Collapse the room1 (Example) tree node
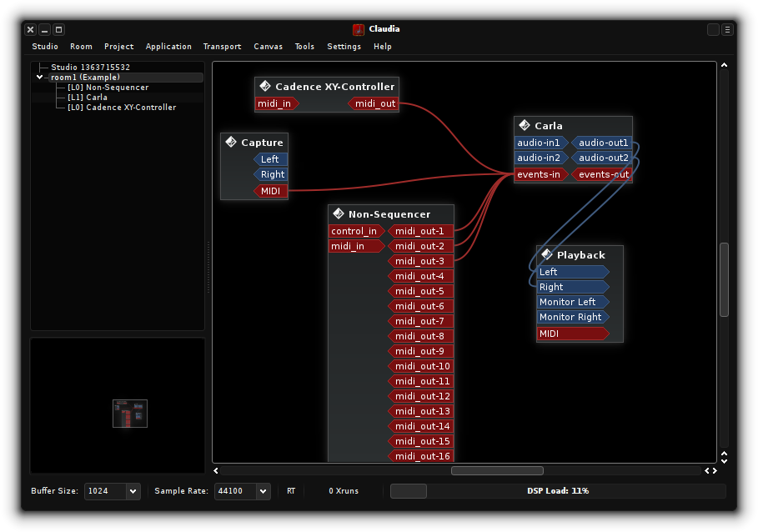The width and height of the screenshot is (758, 532). tap(39, 77)
